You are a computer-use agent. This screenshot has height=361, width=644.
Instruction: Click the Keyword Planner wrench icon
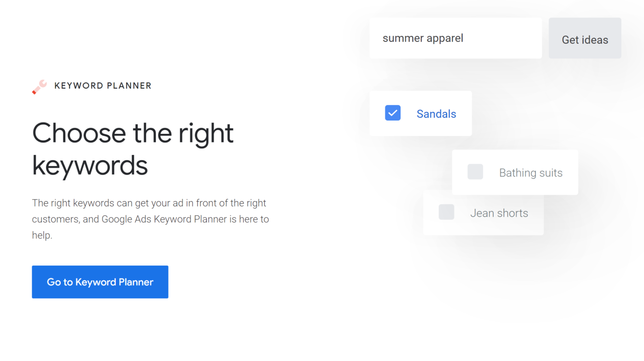(39, 87)
